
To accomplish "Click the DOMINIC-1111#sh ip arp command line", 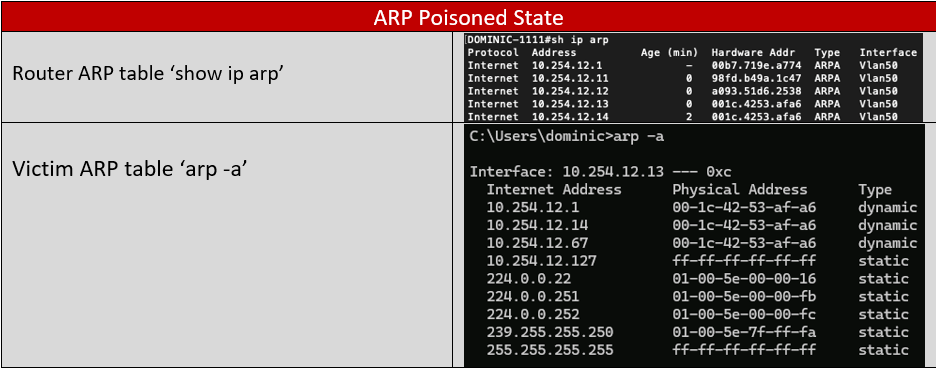I will (538, 40).
